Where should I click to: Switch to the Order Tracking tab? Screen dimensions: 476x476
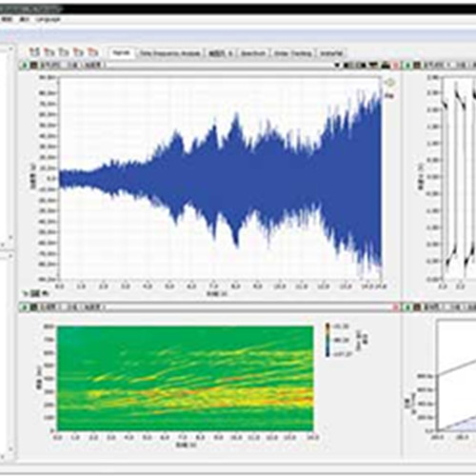(293, 53)
